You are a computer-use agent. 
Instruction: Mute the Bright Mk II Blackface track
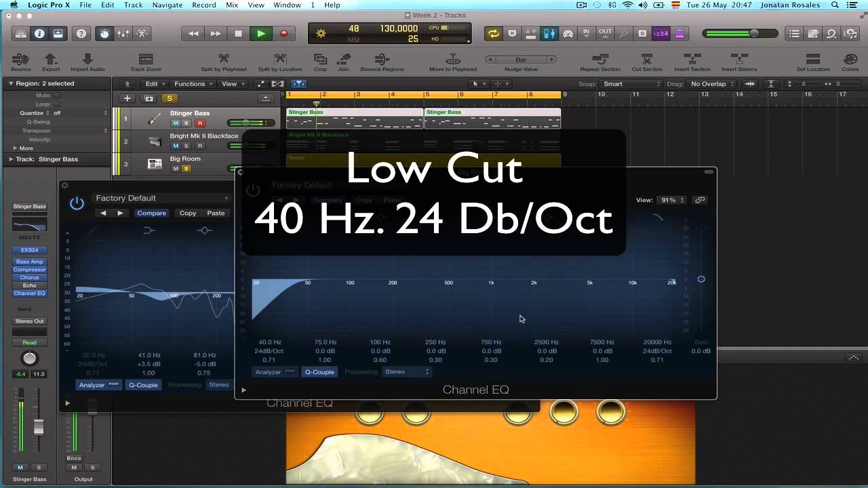176,146
